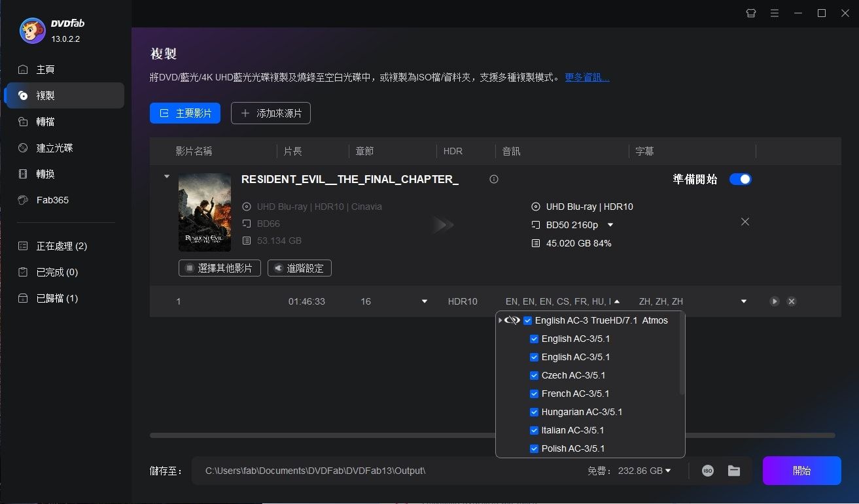Open Fab365 section
Image resolution: width=859 pixels, height=504 pixels.
click(63, 200)
